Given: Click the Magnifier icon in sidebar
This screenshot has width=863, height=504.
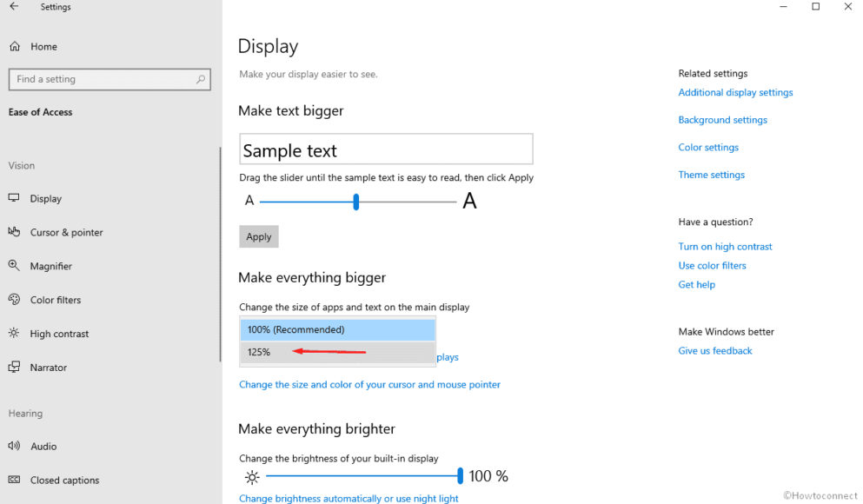Looking at the screenshot, I should tap(14, 265).
